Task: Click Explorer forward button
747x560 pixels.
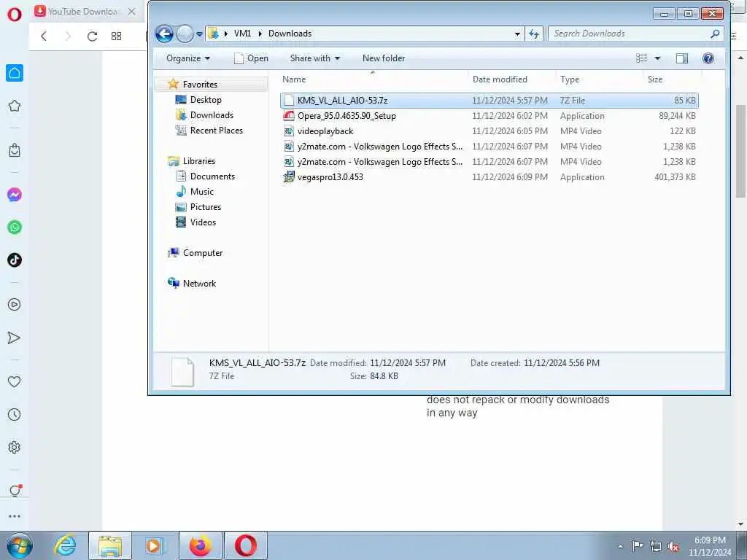Action: tap(185, 34)
